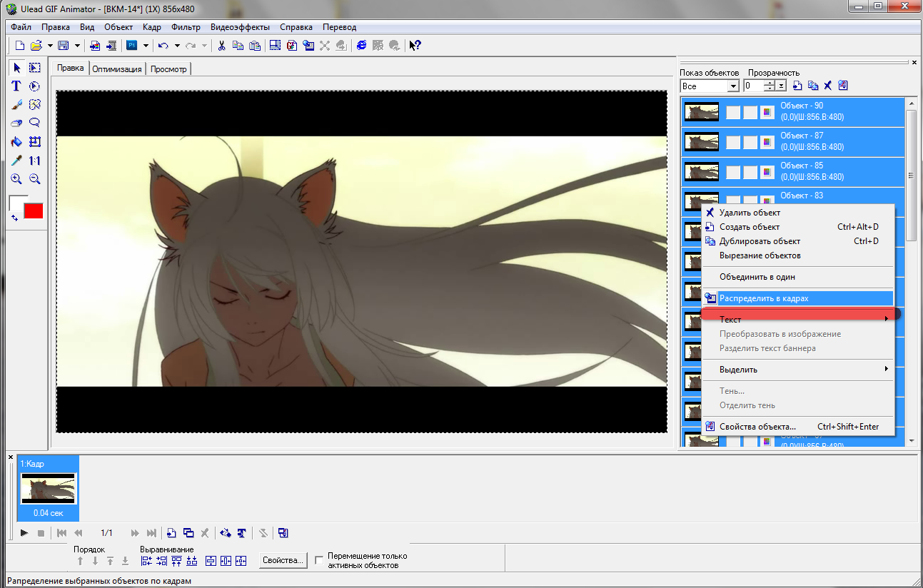Image resolution: width=923 pixels, height=588 pixels.
Task: Select the Text tool in the toolbox
Action: [16, 86]
